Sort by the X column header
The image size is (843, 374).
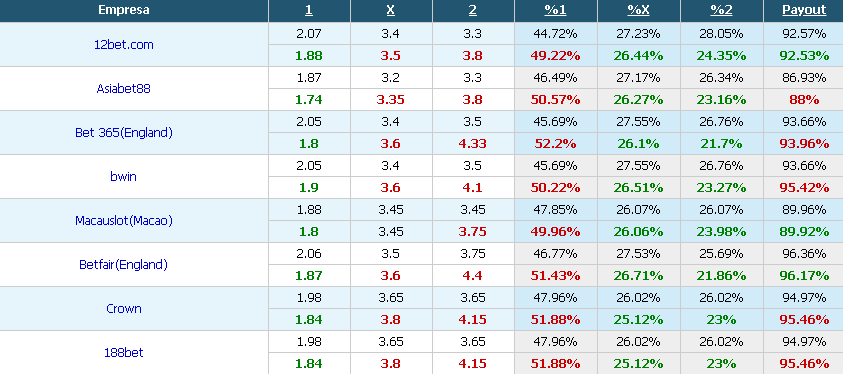click(391, 10)
